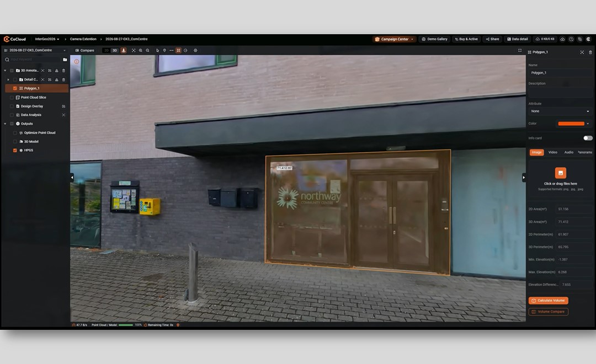The width and height of the screenshot is (596, 364).
Task: Click edit icon on Detail C. row
Action: [x=50, y=80]
